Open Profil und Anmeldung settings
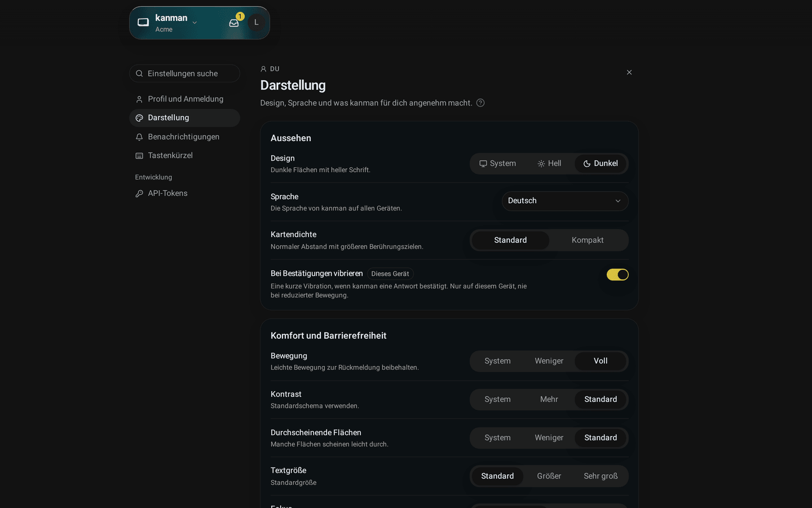The width and height of the screenshot is (812, 508). (x=184, y=99)
